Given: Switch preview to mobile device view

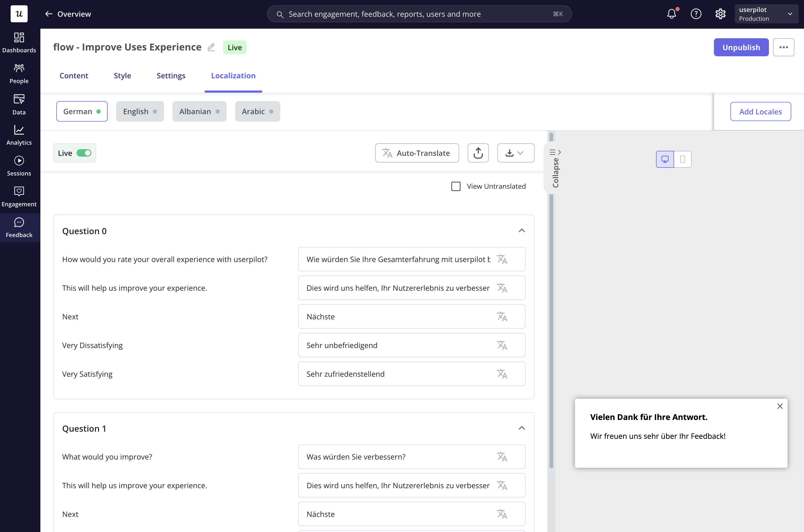Looking at the screenshot, I should click(683, 159).
